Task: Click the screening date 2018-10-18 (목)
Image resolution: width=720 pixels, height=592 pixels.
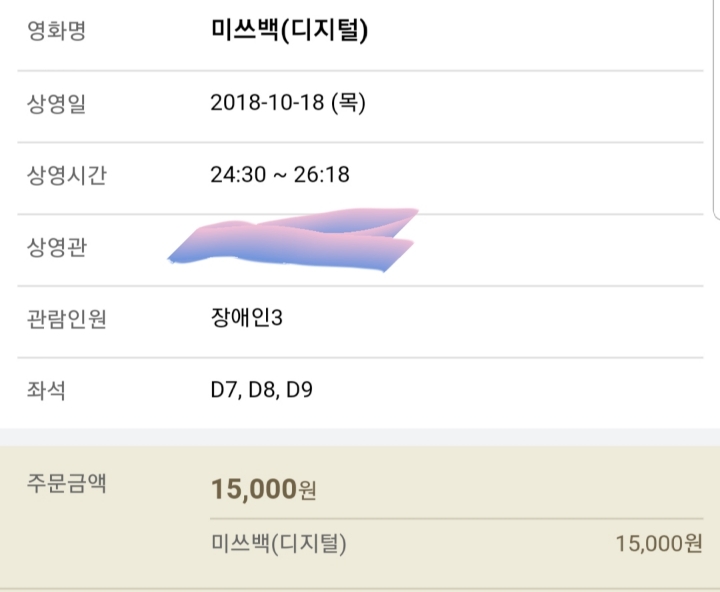Action: point(288,102)
